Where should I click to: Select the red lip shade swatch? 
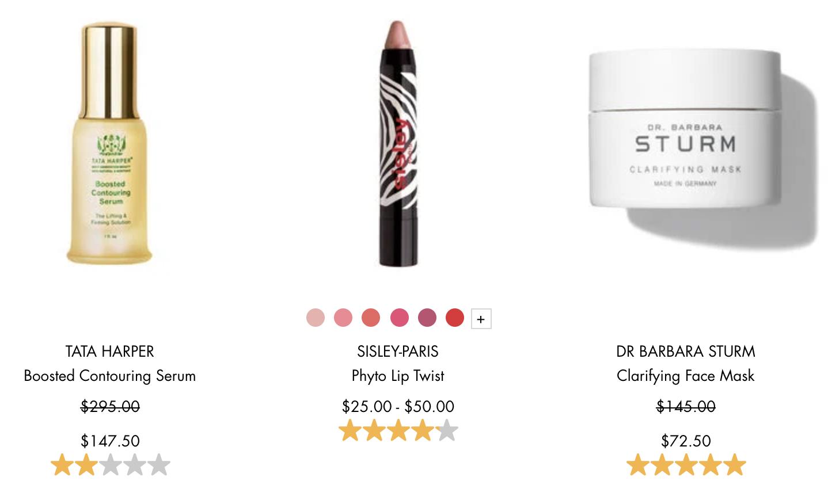click(x=455, y=318)
